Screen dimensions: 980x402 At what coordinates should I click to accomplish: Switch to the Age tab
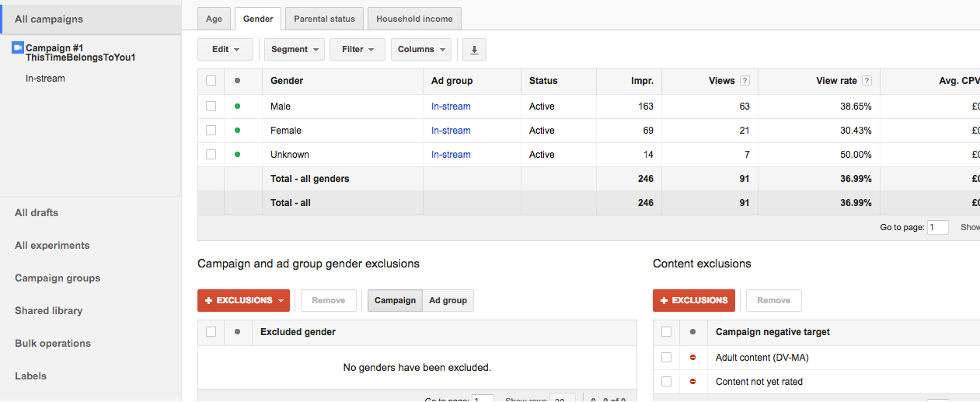[214, 19]
